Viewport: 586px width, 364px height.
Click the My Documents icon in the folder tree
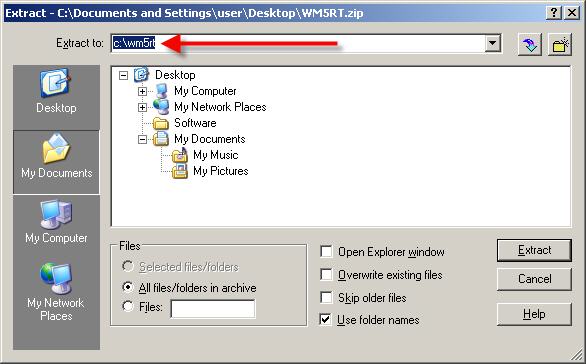(161, 139)
